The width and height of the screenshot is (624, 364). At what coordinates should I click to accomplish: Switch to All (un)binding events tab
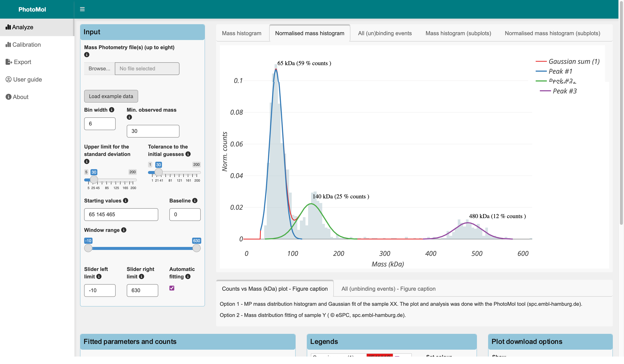point(385,33)
